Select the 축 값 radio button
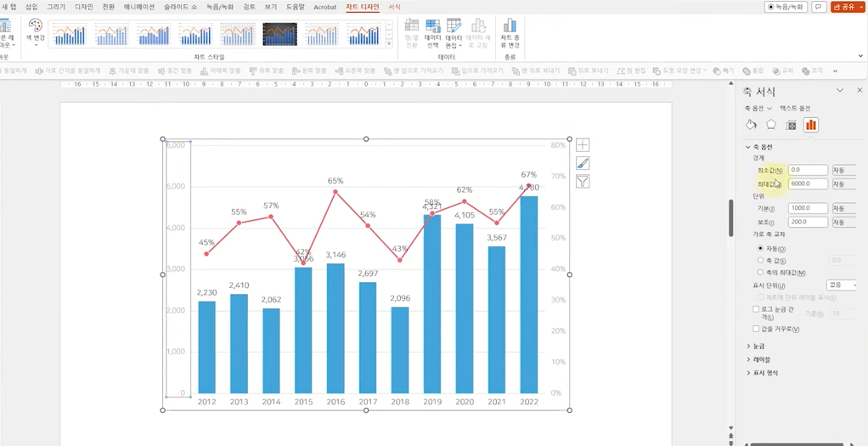 coord(761,260)
